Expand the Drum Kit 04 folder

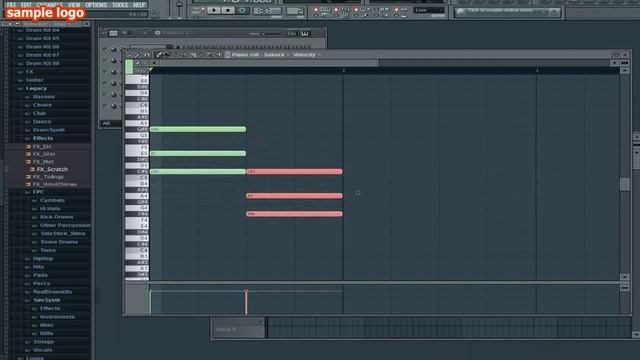coord(42,30)
